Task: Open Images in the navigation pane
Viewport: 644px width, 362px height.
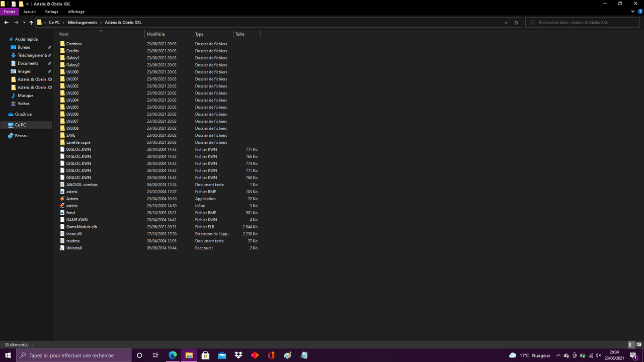Action: point(24,71)
